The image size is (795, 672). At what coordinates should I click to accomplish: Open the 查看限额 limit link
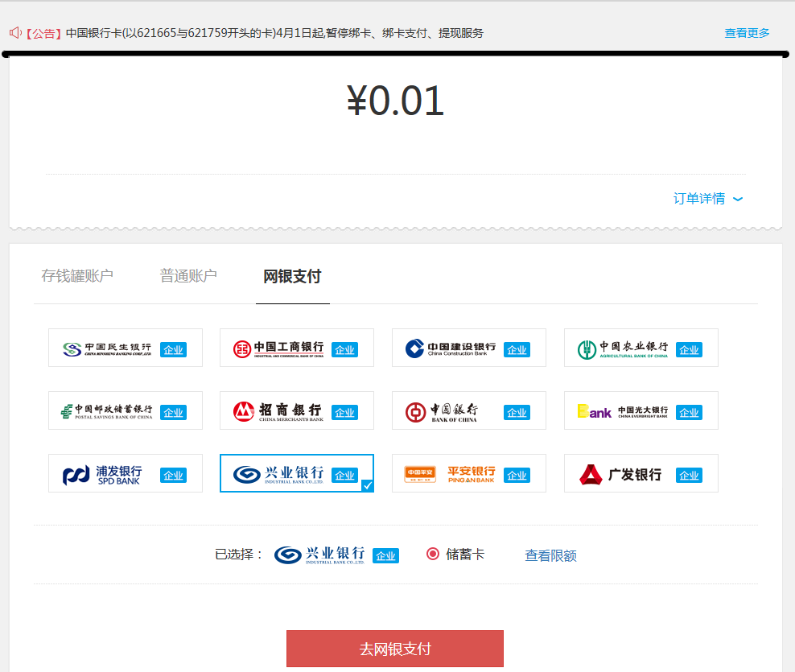point(550,555)
